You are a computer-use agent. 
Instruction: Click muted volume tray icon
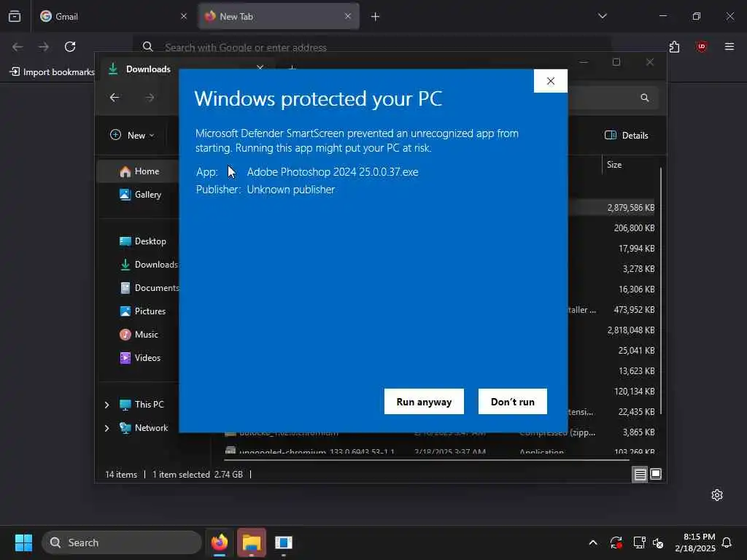point(658,542)
